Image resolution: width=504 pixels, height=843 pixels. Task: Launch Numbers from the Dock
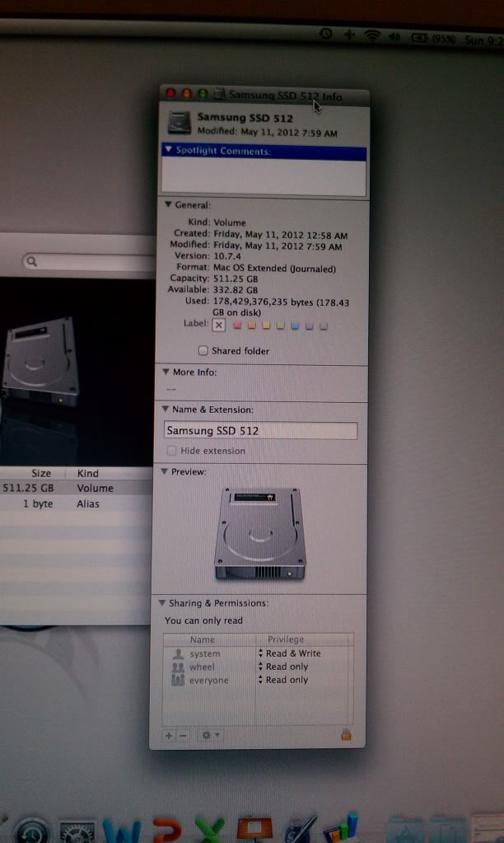coord(343,828)
